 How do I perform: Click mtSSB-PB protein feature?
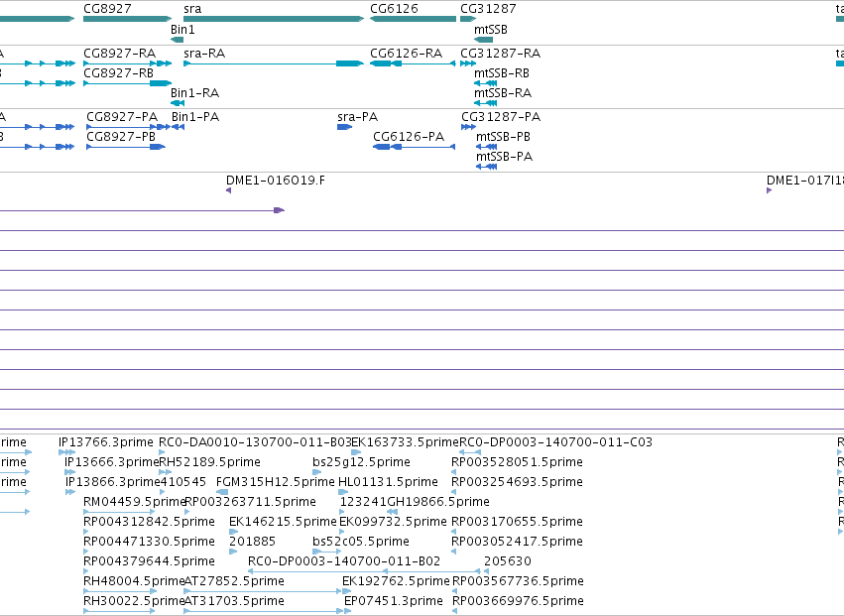click(x=487, y=147)
